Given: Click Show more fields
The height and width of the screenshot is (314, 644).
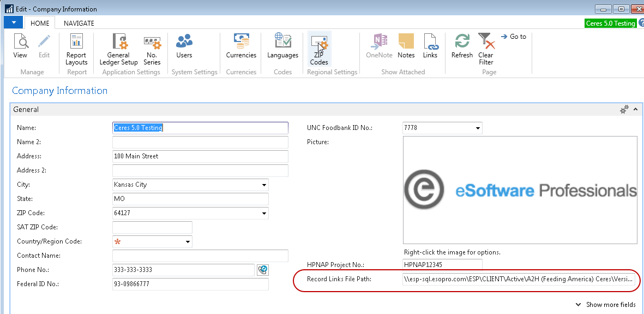Looking at the screenshot, I should [x=606, y=305].
